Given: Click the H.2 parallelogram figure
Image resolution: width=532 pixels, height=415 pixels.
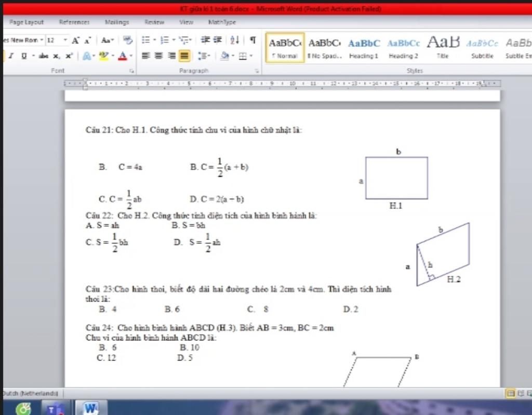Looking at the screenshot, I should [x=443, y=254].
